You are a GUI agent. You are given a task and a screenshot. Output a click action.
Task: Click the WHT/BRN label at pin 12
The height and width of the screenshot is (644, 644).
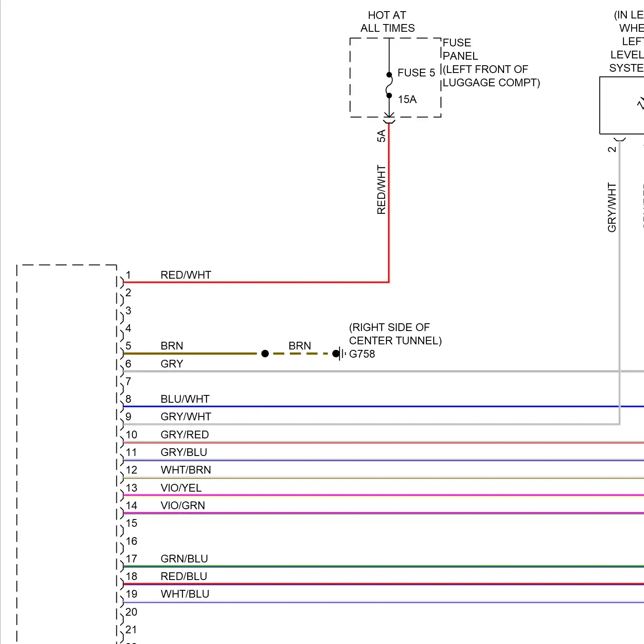[186, 470]
